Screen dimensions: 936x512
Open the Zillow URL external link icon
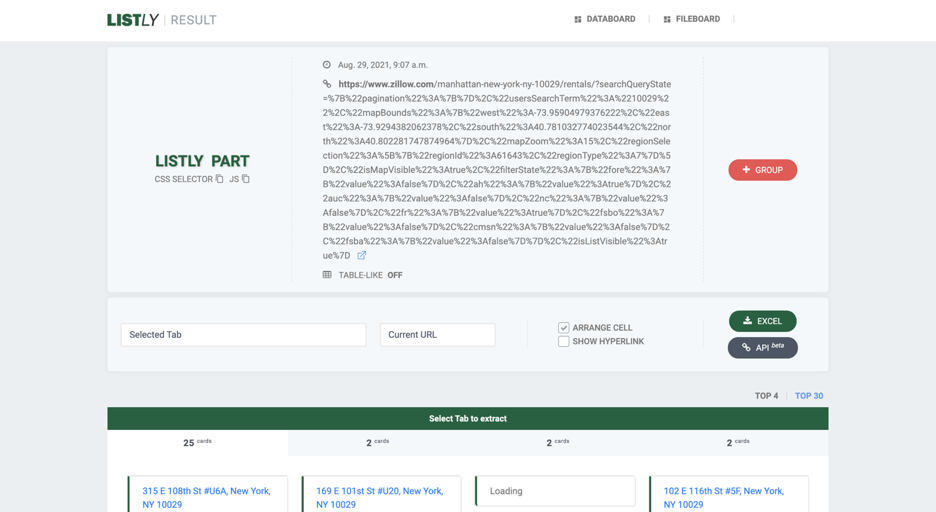point(362,256)
